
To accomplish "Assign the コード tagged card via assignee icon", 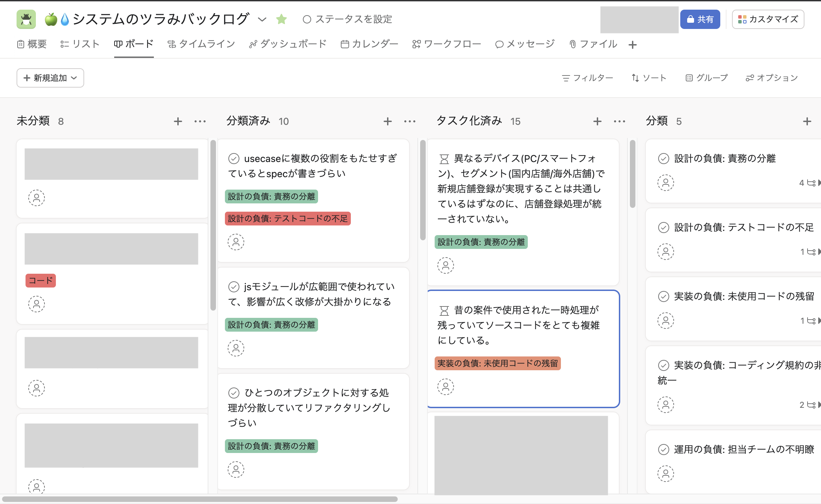I will click(x=37, y=304).
